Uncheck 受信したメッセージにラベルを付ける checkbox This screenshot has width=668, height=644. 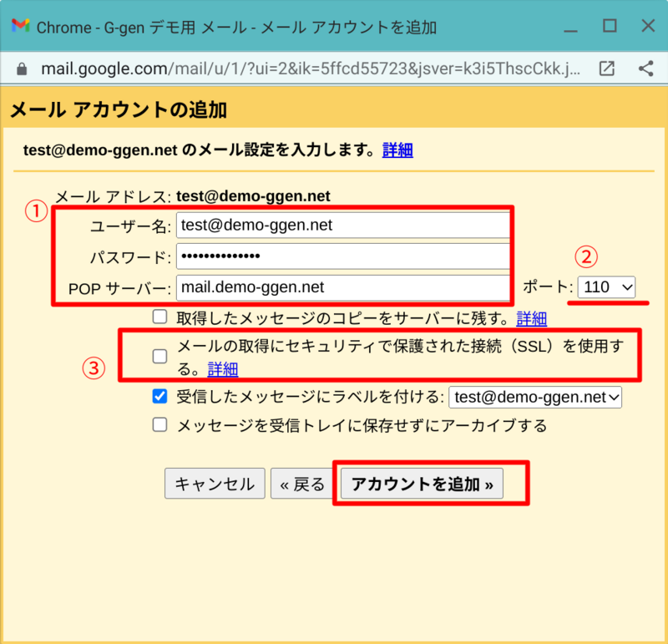pos(159,397)
